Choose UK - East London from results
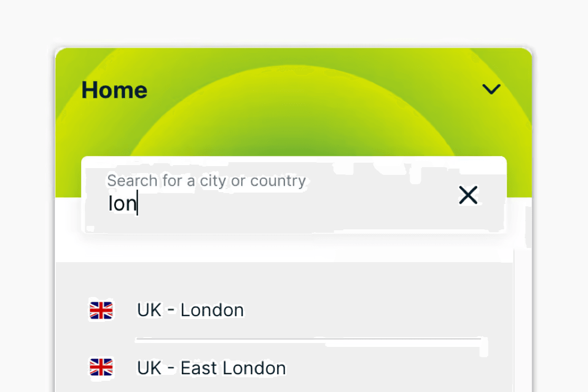588x392 pixels. [211, 368]
